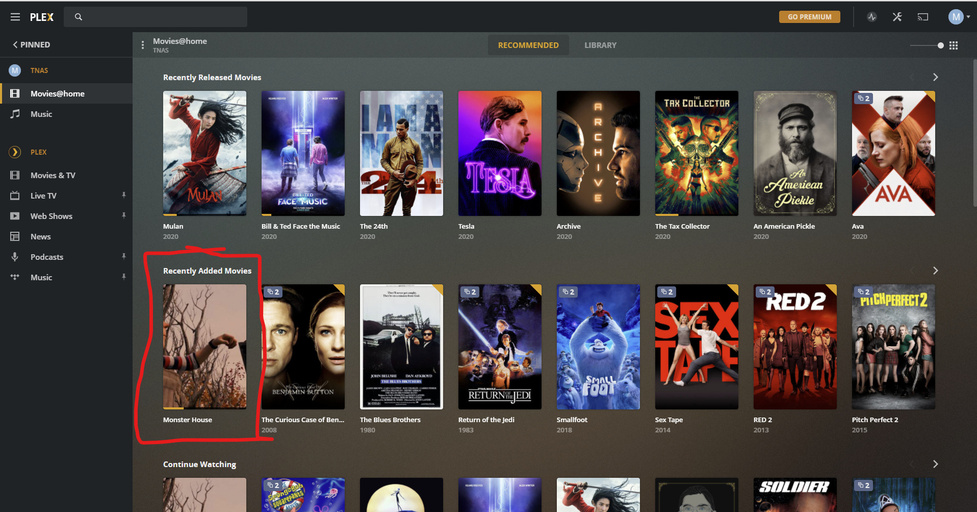Click version badge on Return of the Jedi

(470, 292)
